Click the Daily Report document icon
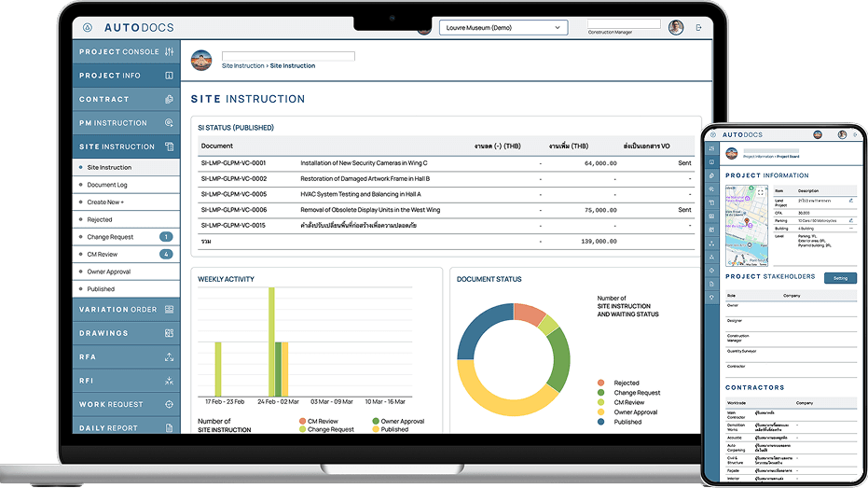 pyautogui.click(x=169, y=427)
